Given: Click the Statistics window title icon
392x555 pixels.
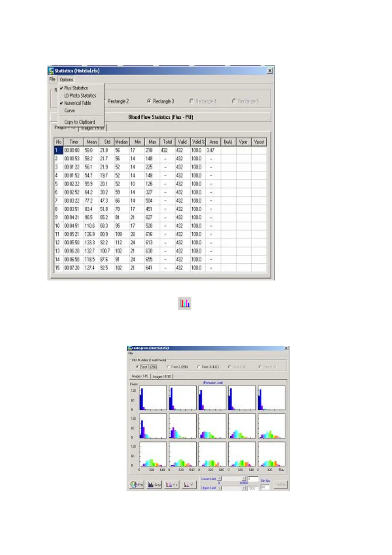Looking at the screenshot, I should [51, 71].
